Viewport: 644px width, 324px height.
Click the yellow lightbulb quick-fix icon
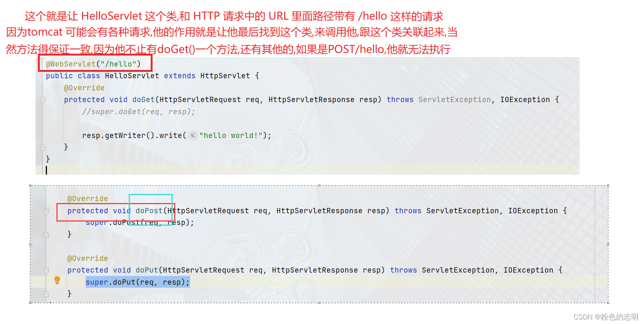tap(57, 280)
